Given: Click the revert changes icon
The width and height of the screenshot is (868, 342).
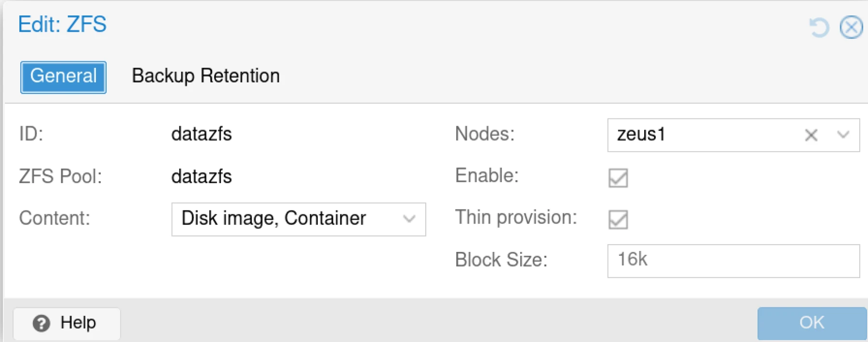Looking at the screenshot, I should [x=818, y=27].
